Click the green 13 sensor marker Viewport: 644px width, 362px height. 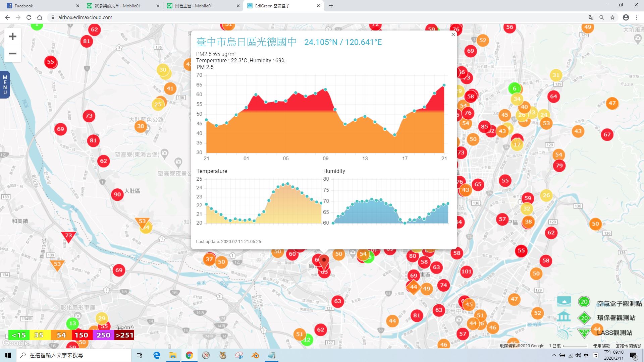72,323
